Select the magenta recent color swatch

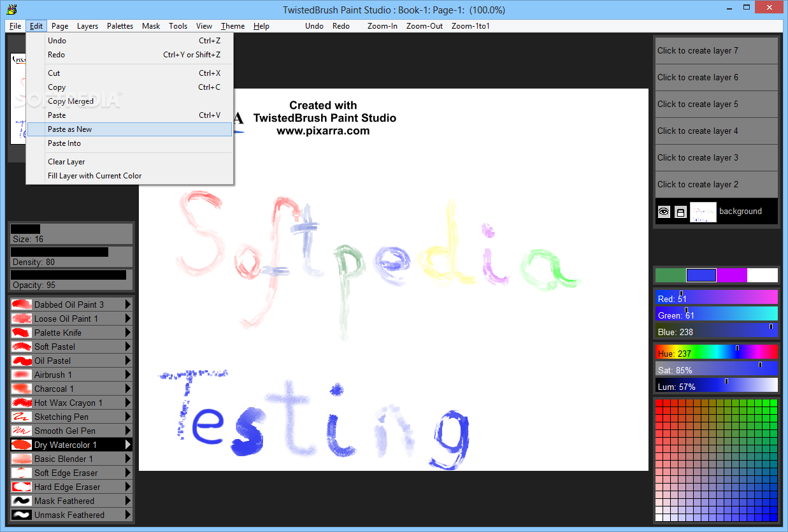click(x=732, y=275)
